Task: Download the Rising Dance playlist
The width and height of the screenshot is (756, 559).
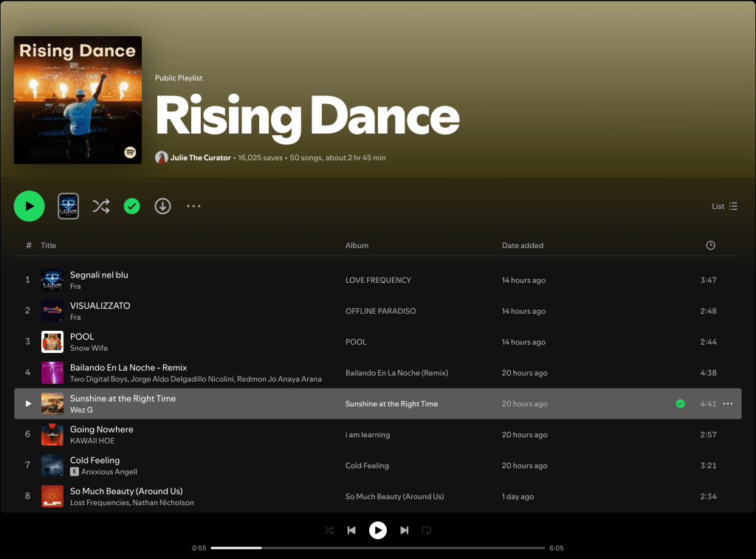Action: coord(162,206)
